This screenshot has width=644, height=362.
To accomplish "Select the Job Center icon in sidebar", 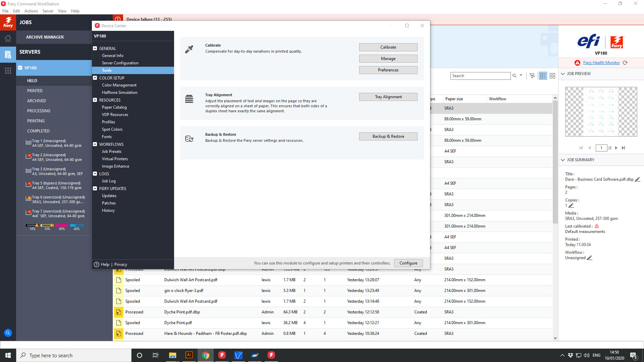I will pos(8,54).
